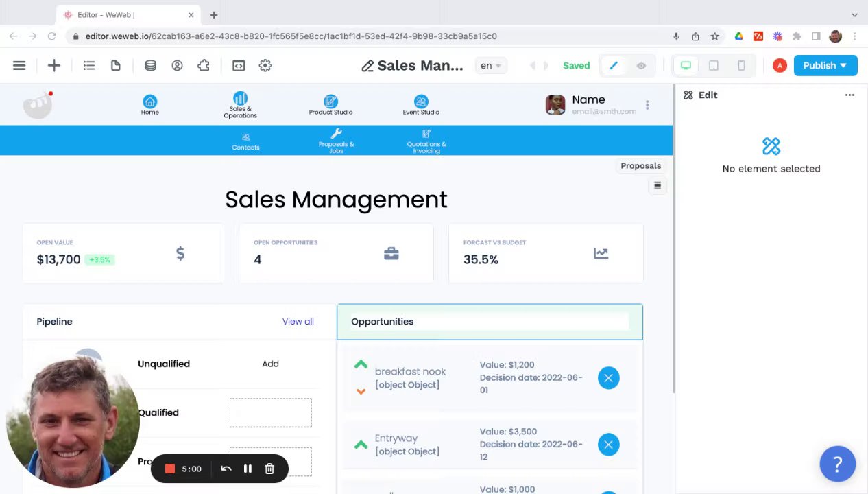Stop the screen recording red square

[170, 469]
